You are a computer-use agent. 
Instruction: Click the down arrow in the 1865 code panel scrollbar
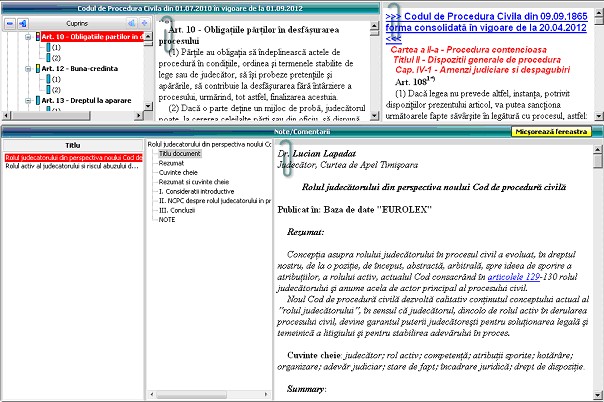click(599, 116)
